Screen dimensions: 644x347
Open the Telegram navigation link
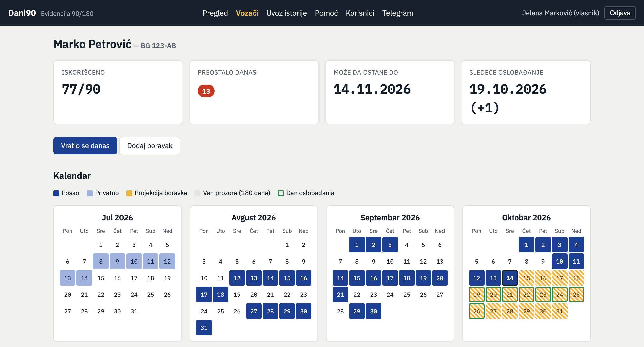click(x=398, y=13)
